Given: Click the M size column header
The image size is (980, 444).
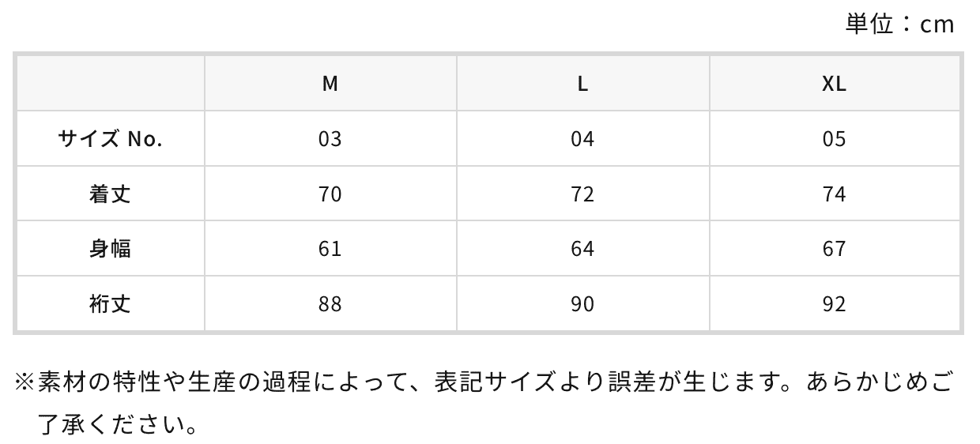Looking at the screenshot, I should tap(330, 84).
